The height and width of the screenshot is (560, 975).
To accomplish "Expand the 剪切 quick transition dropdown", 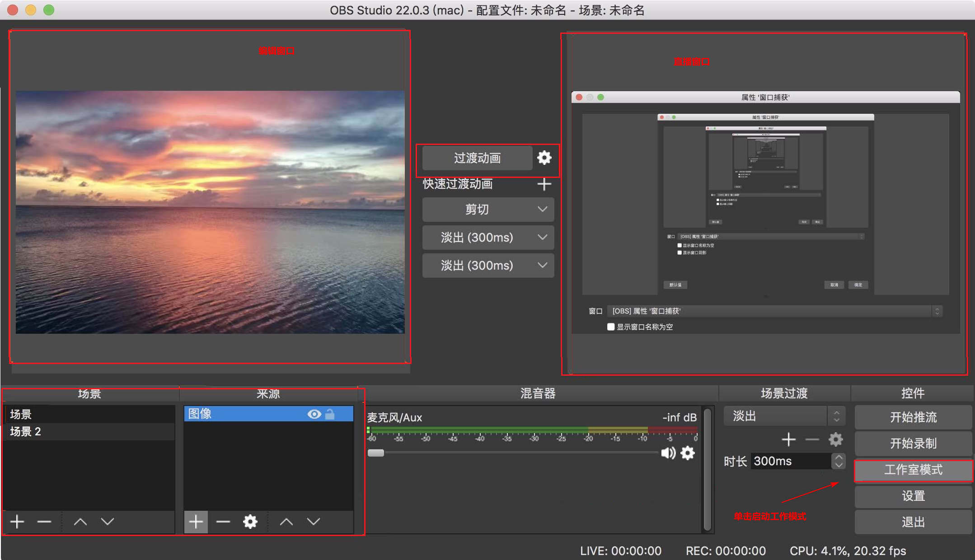I will (542, 209).
